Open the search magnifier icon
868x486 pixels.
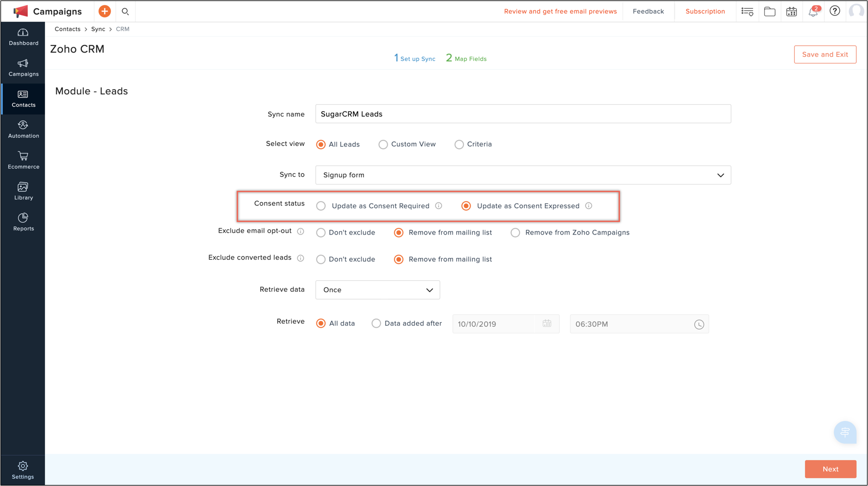(125, 11)
